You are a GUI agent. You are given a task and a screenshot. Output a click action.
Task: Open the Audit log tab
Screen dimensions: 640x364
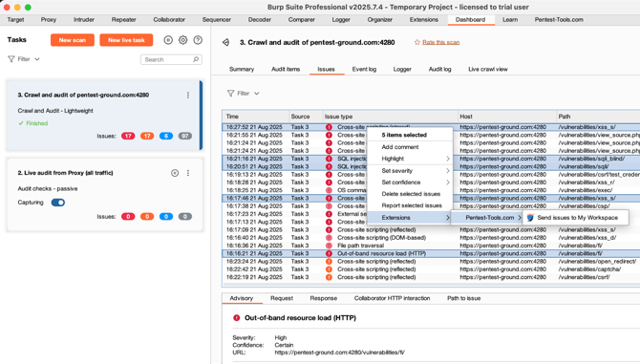click(x=439, y=70)
